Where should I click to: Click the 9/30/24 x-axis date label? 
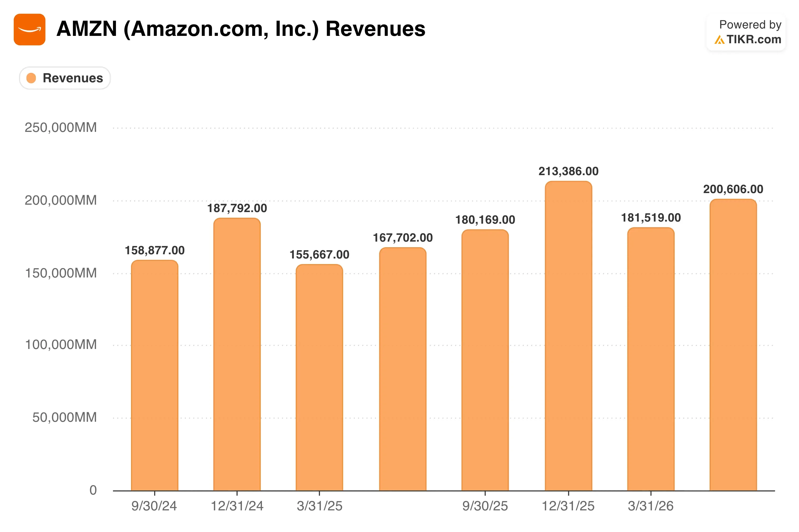tap(154, 506)
